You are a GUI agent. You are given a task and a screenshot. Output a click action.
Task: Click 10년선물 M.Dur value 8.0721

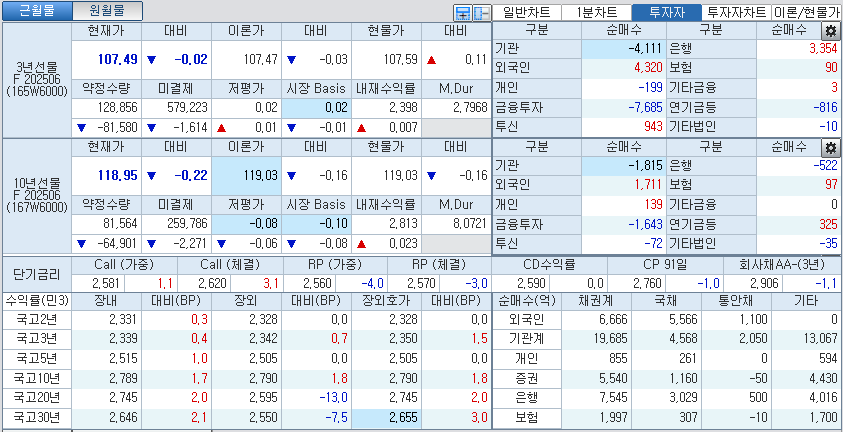pyautogui.click(x=470, y=224)
